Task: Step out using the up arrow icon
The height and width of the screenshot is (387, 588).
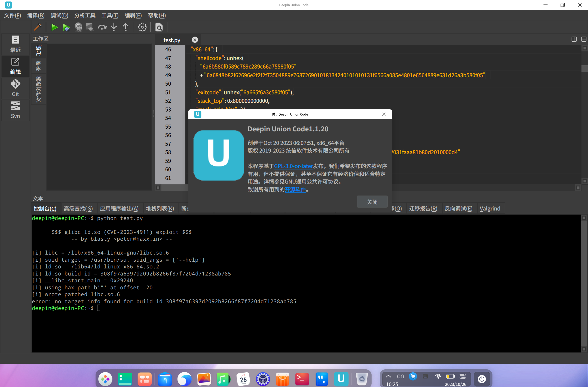Action: (x=125, y=27)
